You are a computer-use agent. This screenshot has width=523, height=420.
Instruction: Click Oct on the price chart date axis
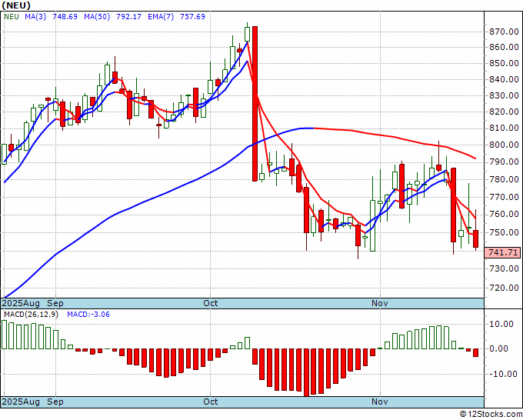coord(211,303)
